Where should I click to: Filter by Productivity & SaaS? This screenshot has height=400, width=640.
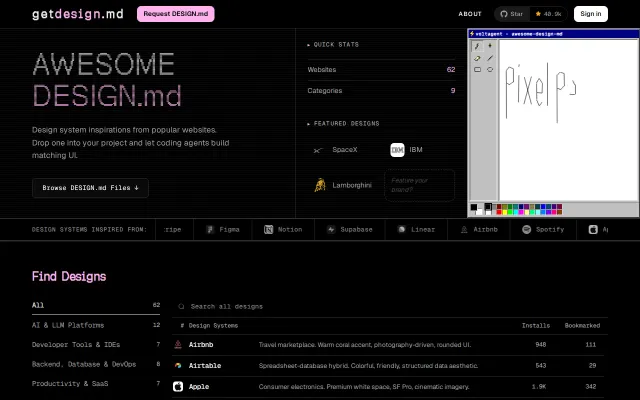coord(96,384)
